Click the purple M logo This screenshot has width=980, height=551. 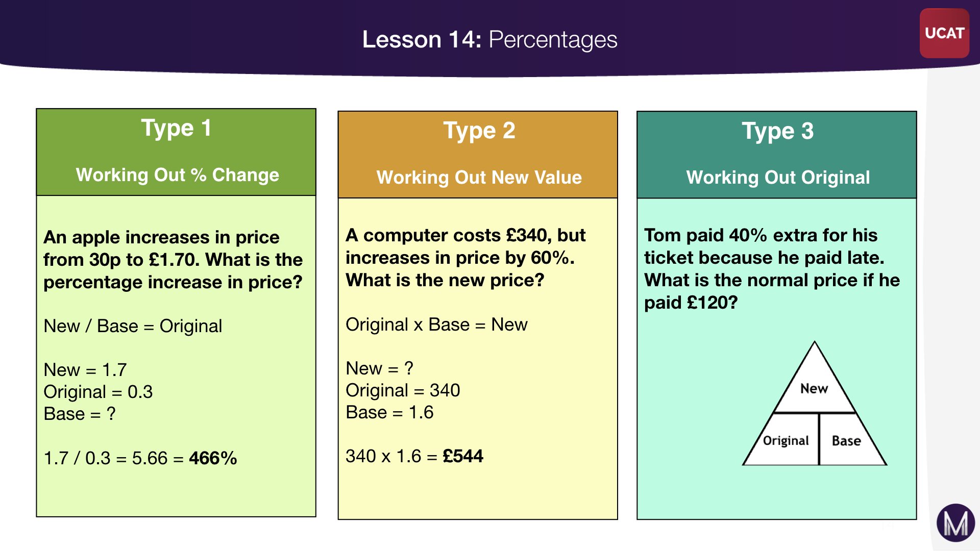[955, 523]
